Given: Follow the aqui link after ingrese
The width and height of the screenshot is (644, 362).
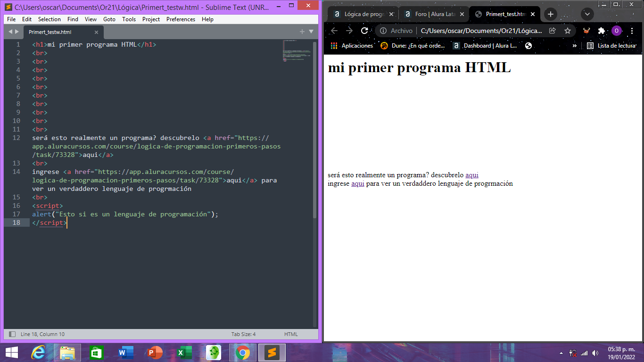Looking at the screenshot, I should point(358,183).
